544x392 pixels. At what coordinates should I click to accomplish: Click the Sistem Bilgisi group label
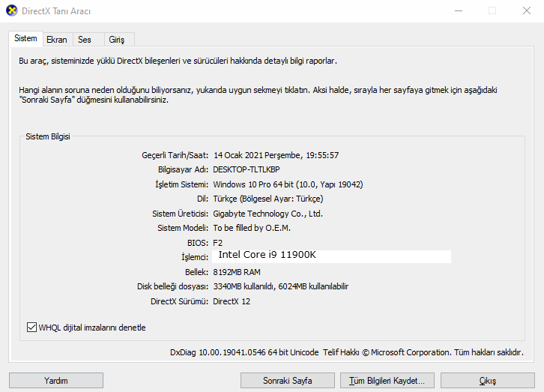pos(48,136)
